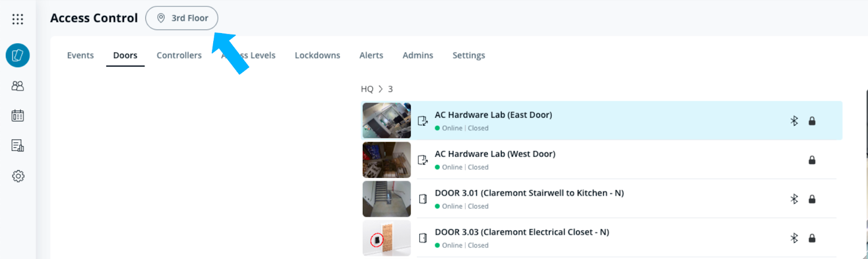868x259 pixels.
Task: Open the gear settings icon in sidebar
Action: 18,176
